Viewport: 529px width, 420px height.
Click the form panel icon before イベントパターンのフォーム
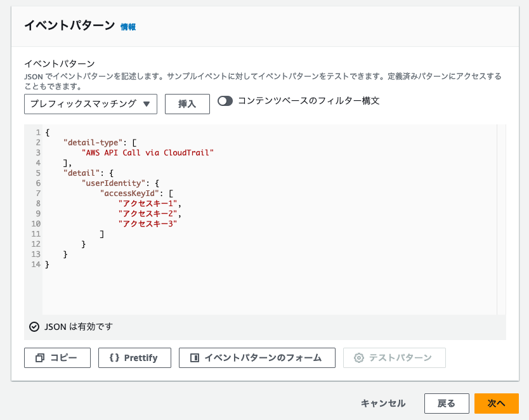tap(195, 358)
